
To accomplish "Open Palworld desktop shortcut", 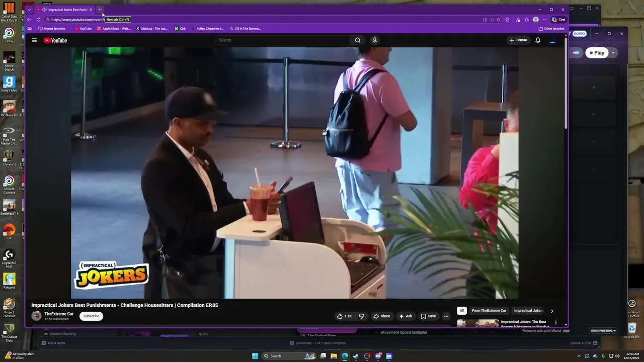I will pos(9,281).
